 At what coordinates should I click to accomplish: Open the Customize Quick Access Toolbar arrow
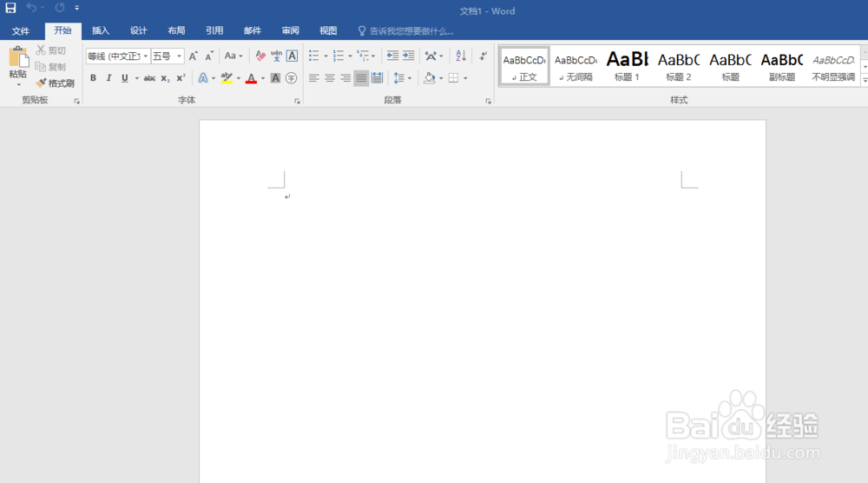point(77,8)
